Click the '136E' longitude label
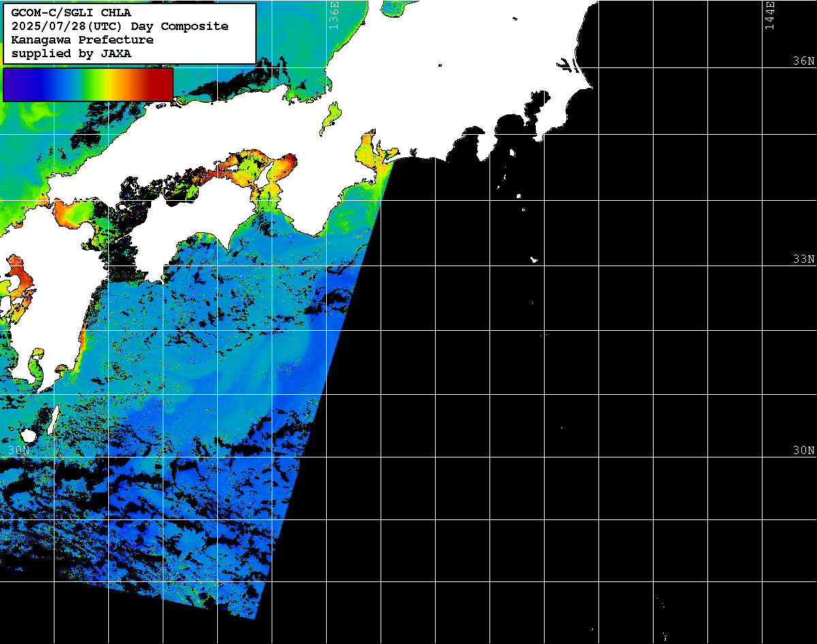The width and height of the screenshot is (817, 644). point(334,15)
